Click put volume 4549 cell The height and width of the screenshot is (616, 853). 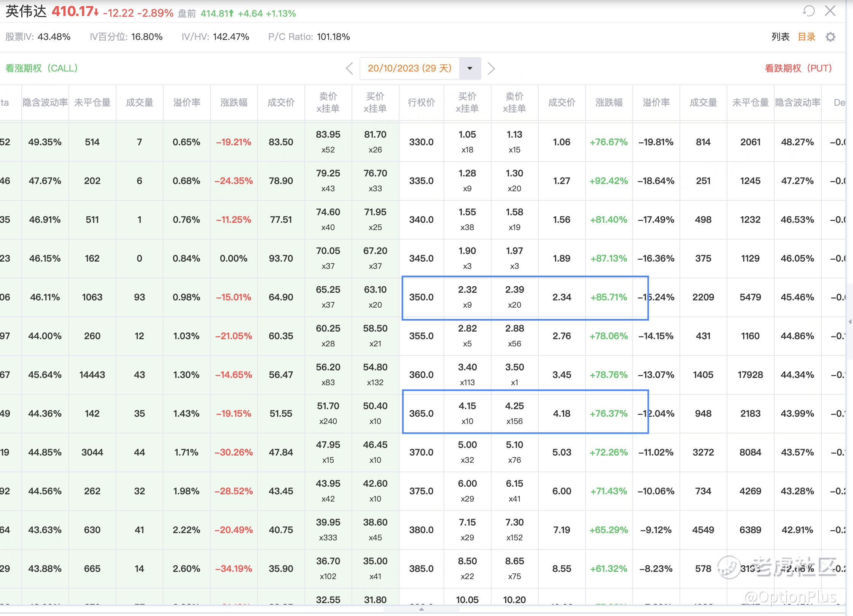click(x=703, y=530)
